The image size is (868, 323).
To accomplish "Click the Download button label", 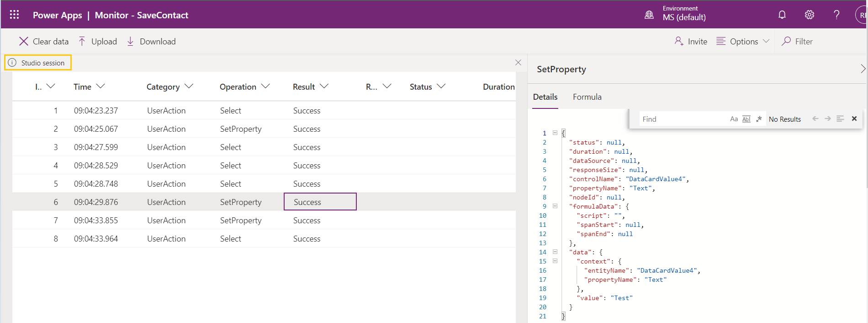I will click(x=158, y=42).
